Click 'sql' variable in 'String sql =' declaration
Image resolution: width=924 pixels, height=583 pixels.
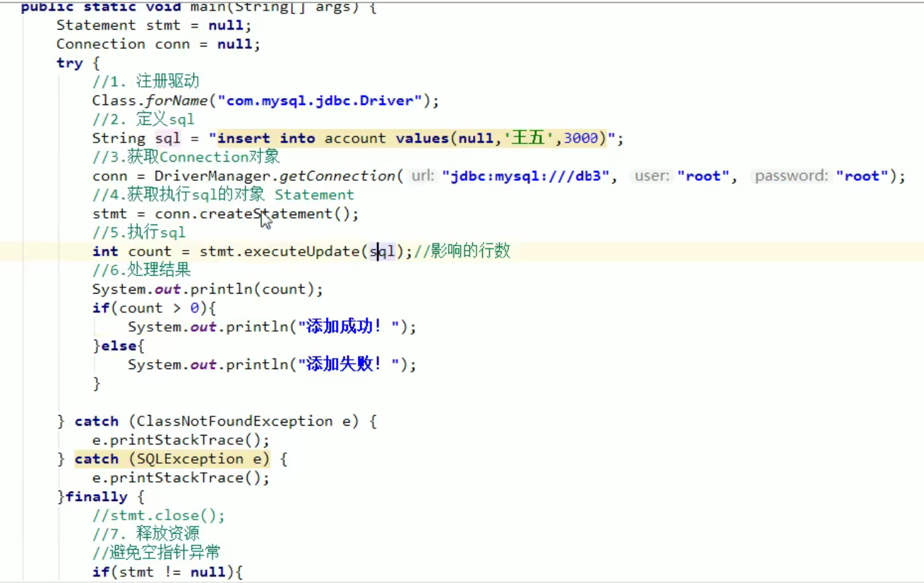pos(168,138)
